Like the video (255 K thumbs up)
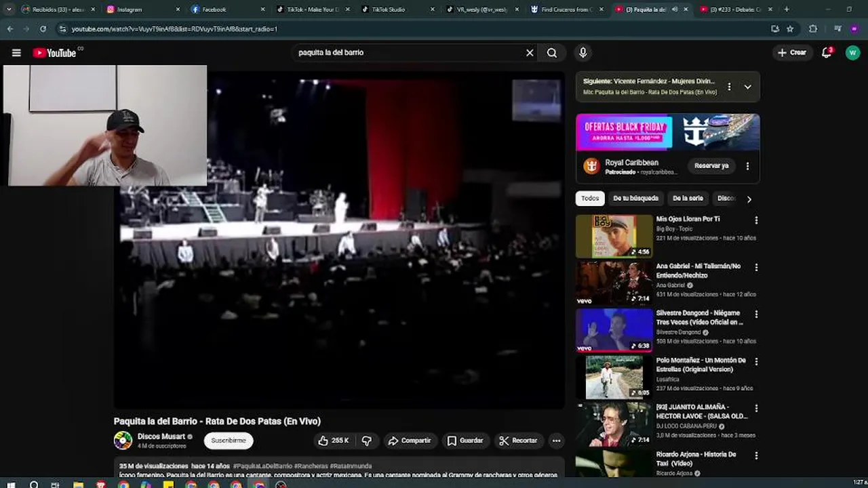 [334, 441]
